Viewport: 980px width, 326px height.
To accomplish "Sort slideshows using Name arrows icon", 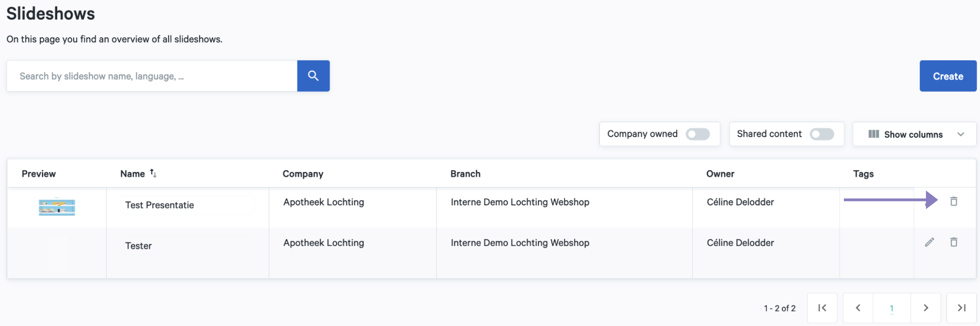I will point(153,173).
